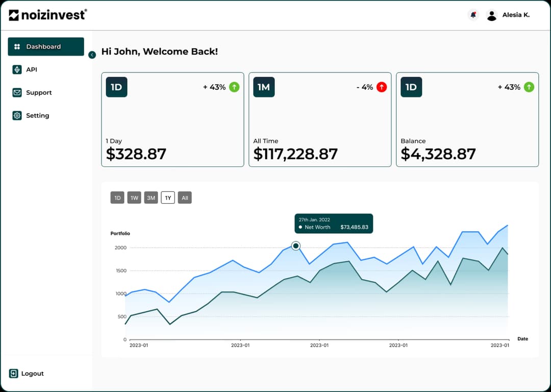The width and height of the screenshot is (551, 392).
Task: Click the 1M badge on All Time card
Action: 264,87
